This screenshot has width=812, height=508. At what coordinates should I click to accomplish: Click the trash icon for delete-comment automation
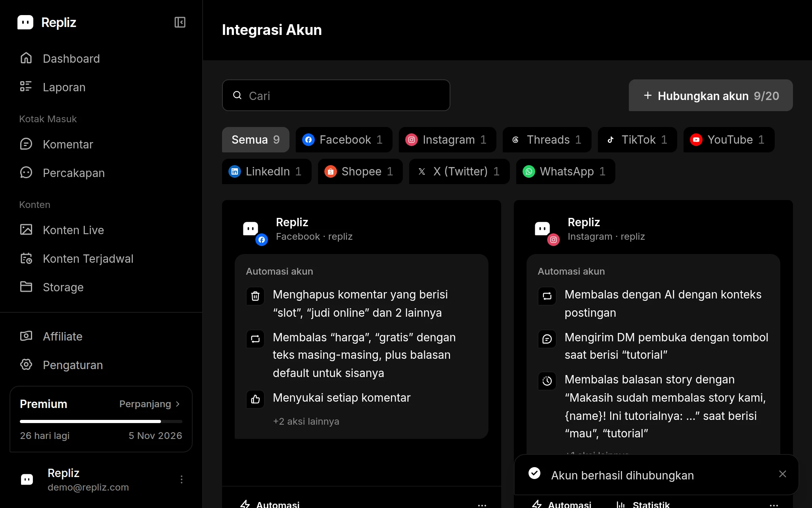tap(255, 296)
